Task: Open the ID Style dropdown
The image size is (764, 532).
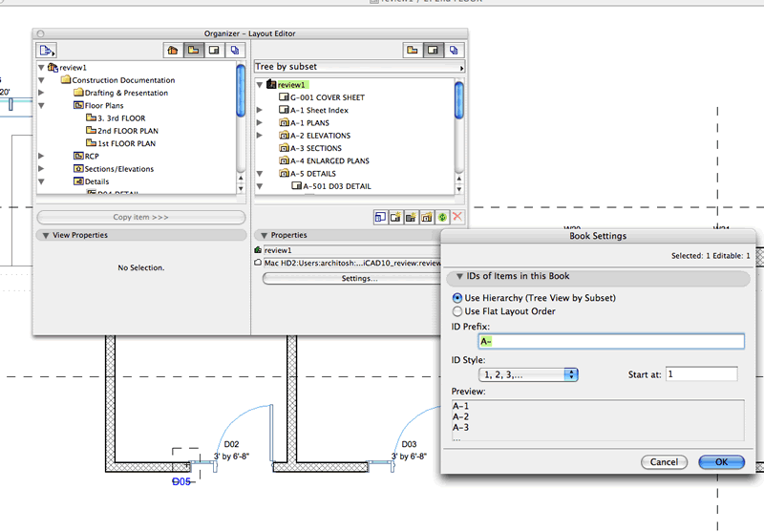Action: coord(529,374)
